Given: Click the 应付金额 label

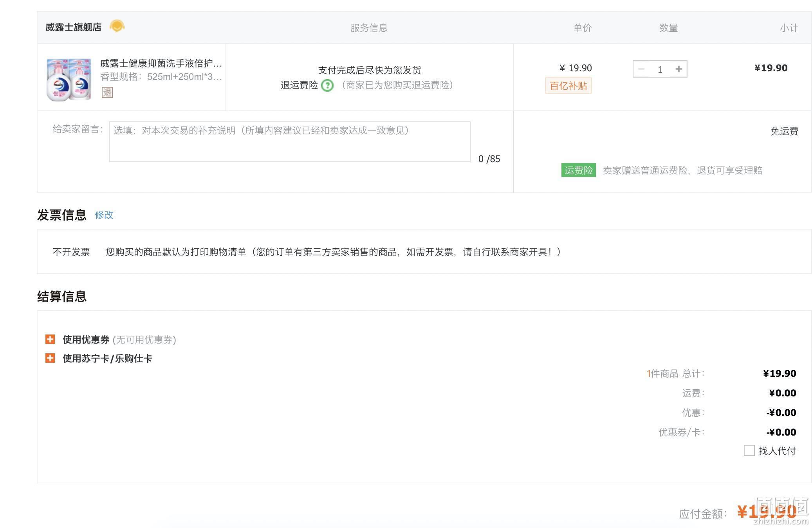Looking at the screenshot, I should 703,514.
